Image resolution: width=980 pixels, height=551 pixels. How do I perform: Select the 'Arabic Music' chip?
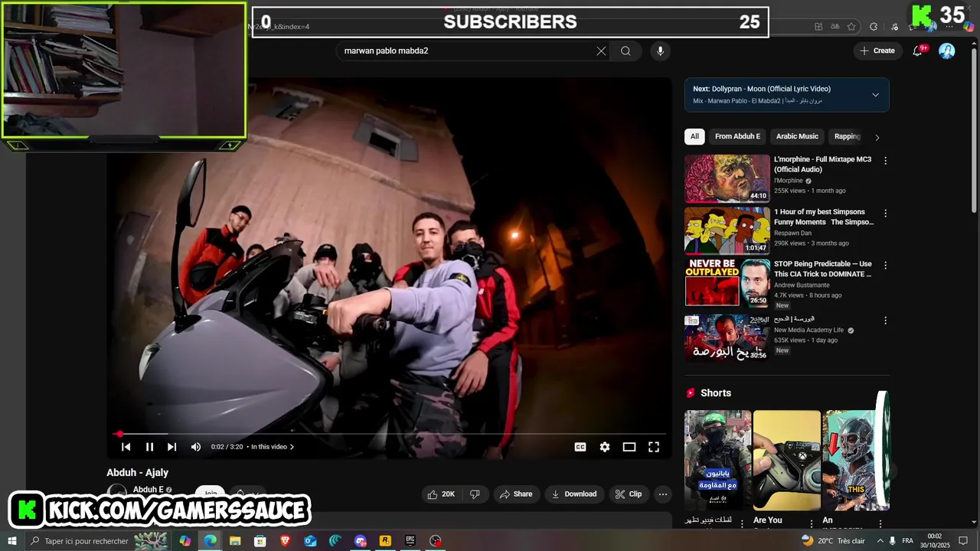coord(797,136)
